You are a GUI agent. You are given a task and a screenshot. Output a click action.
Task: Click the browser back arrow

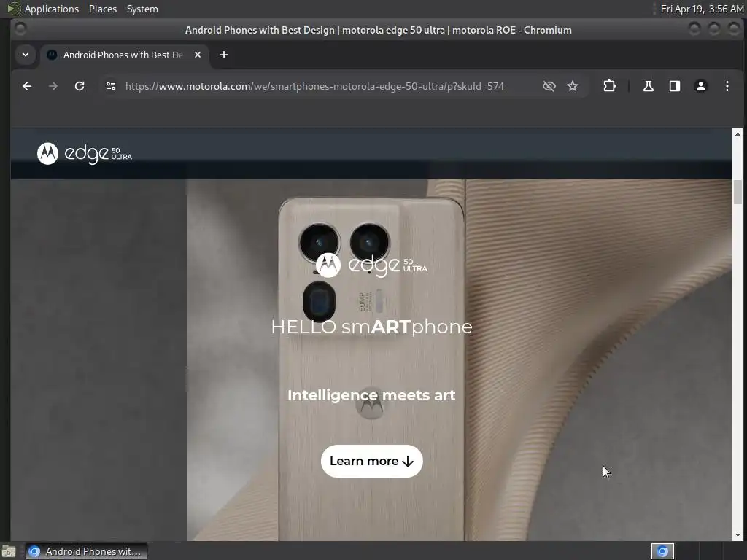(27, 86)
